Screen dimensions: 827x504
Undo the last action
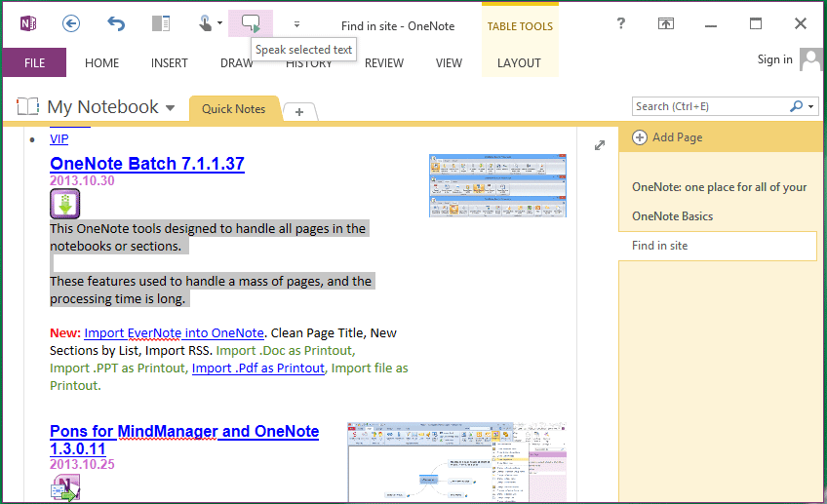click(116, 23)
